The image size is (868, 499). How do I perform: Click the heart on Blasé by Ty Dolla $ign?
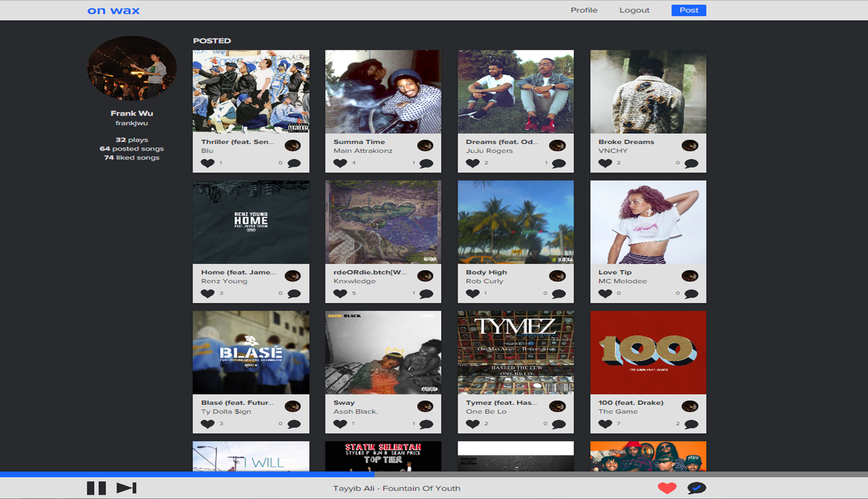(x=207, y=424)
